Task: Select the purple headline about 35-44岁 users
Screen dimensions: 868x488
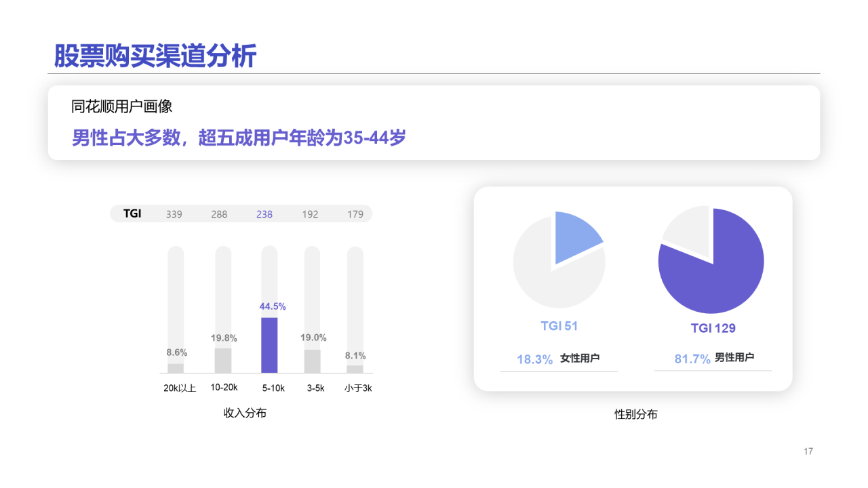Action: click(x=239, y=138)
